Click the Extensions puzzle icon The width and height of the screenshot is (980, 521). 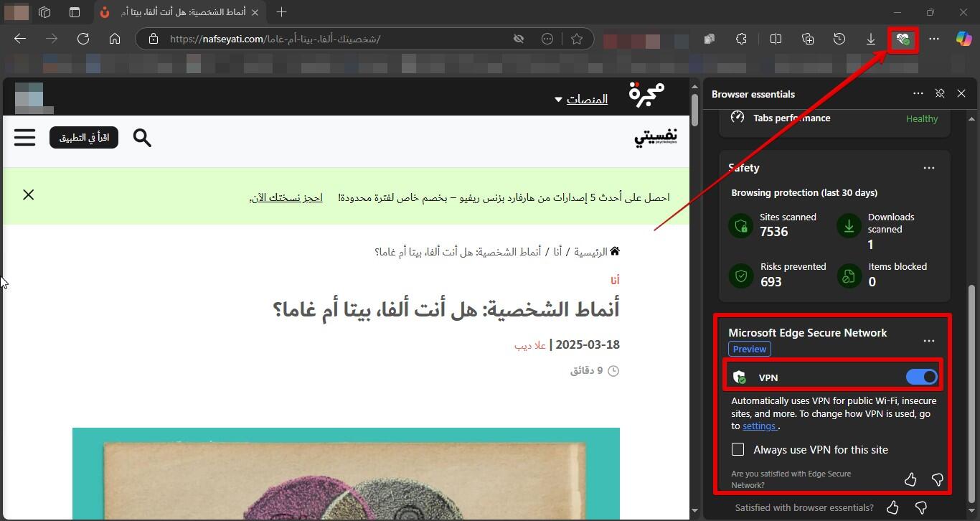tap(741, 39)
